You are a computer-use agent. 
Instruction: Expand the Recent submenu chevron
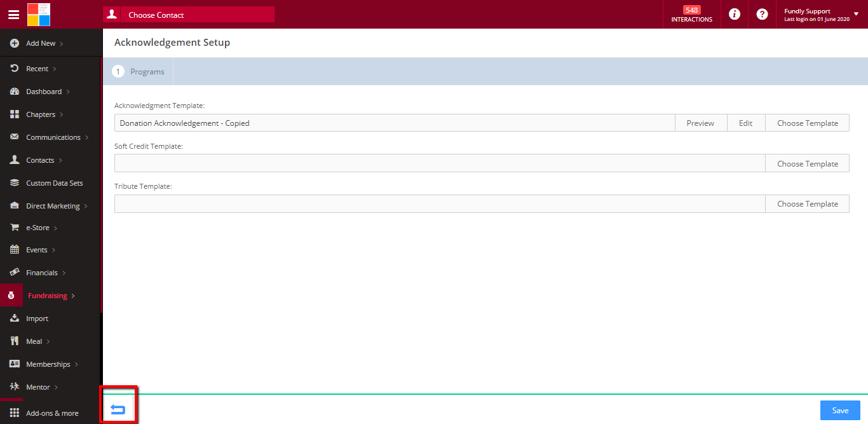click(x=55, y=69)
